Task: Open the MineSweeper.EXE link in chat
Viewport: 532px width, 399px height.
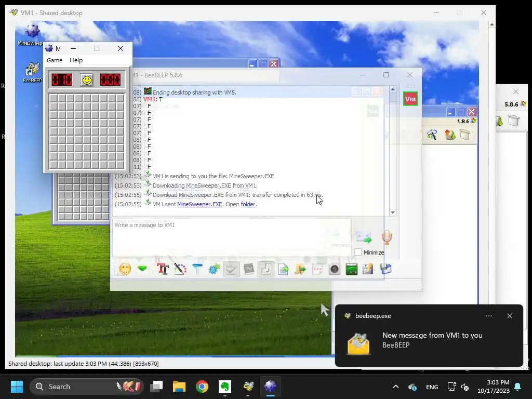Action: 199,204
